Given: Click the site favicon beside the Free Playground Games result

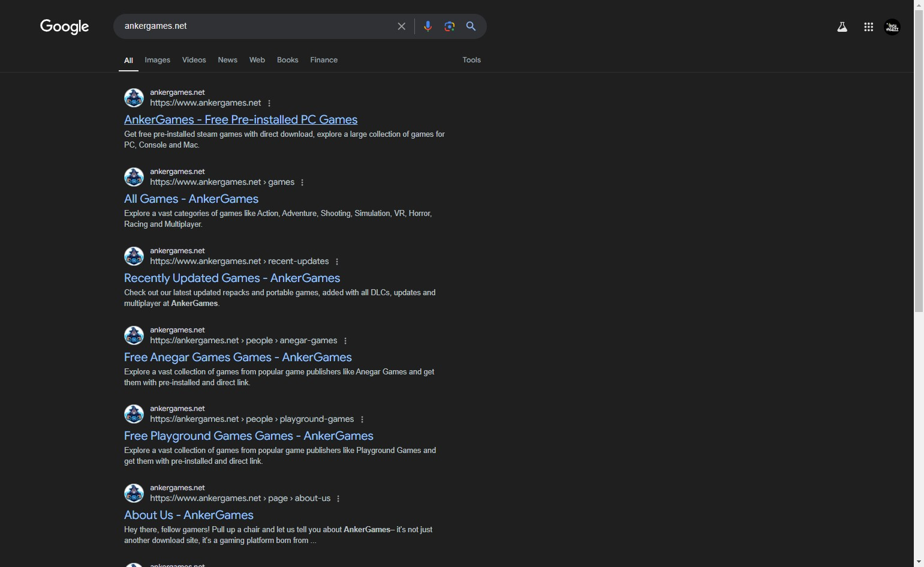Looking at the screenshot, I should (134, 414).
